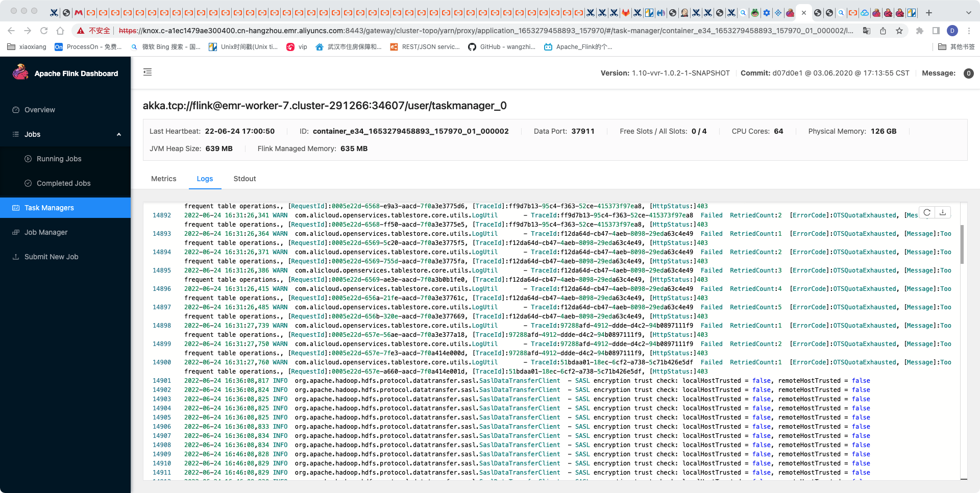Click the Physical Memory value 126 GB
Screen dimensions: 980x493
(x=884, y=131)
